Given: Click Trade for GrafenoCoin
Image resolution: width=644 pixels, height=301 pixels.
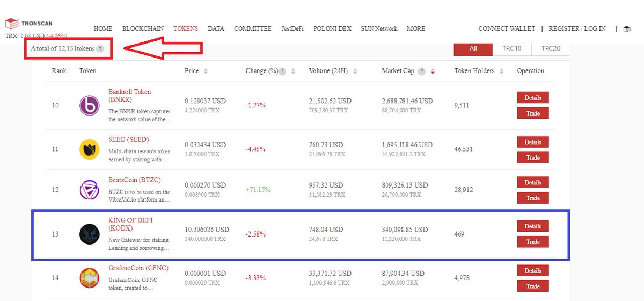Looking at the screenshot, I should tap(533, 286).
